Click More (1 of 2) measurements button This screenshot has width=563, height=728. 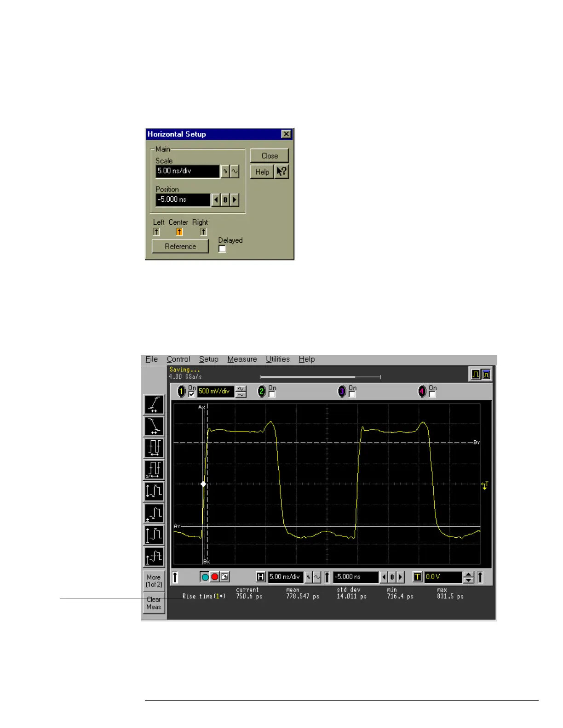tap(154, 581)
